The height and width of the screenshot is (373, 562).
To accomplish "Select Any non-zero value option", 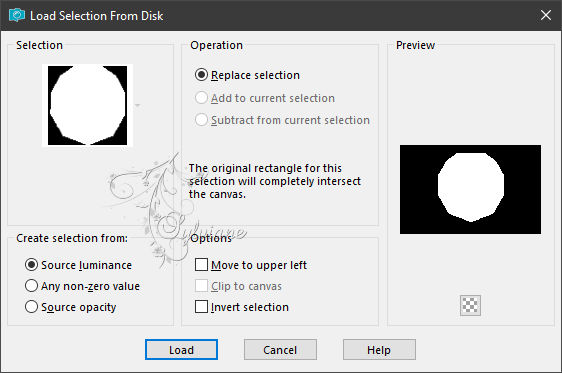I will coord(32,286).
